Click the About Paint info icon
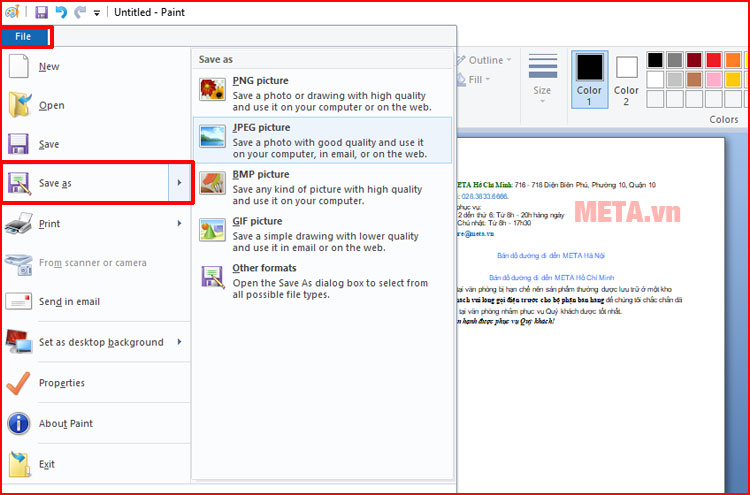 [20, 423]
